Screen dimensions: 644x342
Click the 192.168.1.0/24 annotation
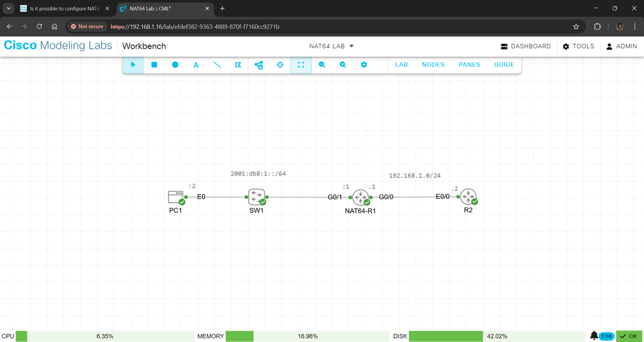[x=414, y=175]
